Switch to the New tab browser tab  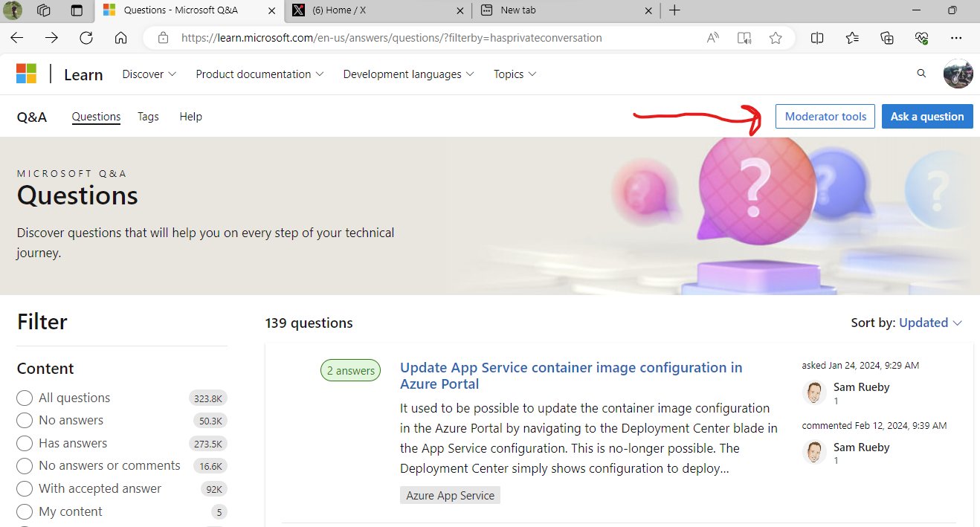[x=567, y=10]
